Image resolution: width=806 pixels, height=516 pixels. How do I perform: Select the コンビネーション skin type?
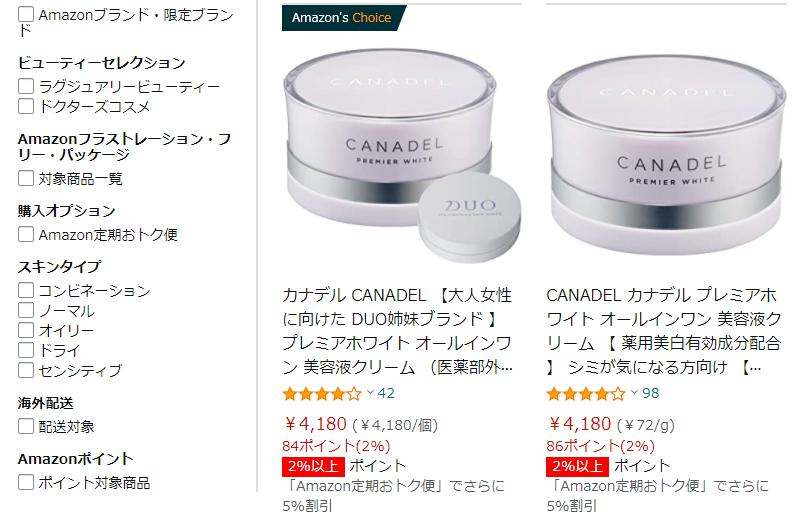click(x=26, y=290)
